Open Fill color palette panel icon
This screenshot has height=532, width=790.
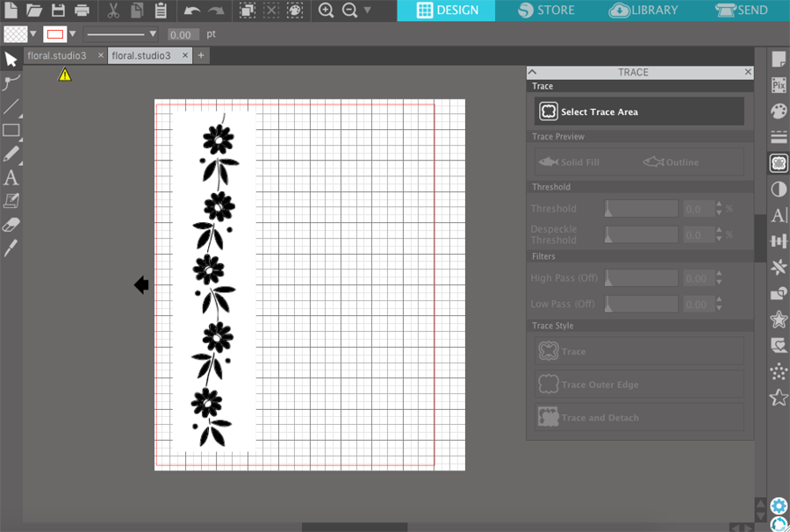(x=779, y=111)
